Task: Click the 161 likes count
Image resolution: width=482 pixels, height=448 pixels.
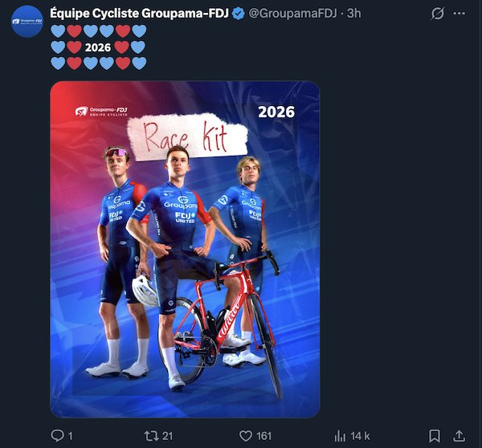Action: click(x=263, y=436)
